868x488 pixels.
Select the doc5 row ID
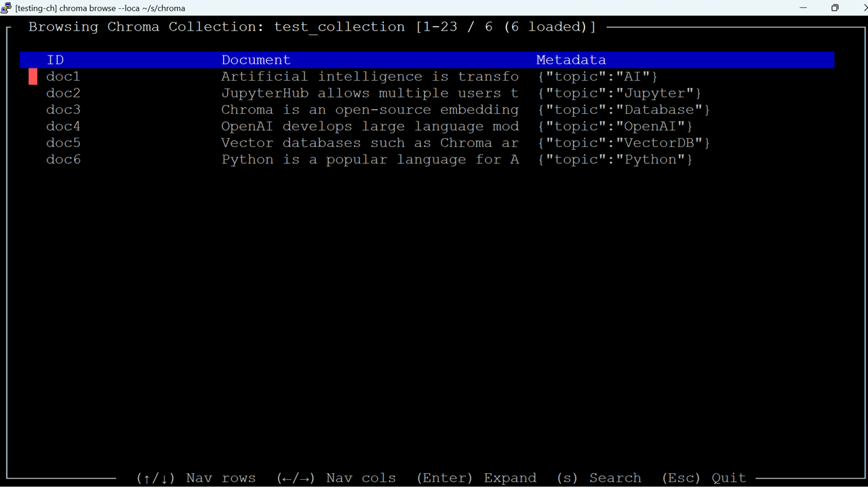coord(63,143)
